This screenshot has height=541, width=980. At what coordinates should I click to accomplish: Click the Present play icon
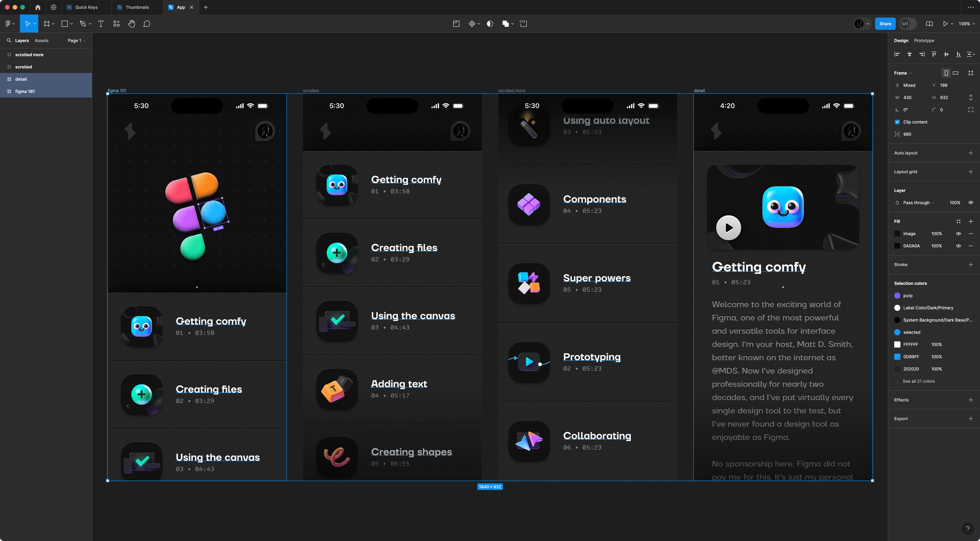tap(945, 24)
